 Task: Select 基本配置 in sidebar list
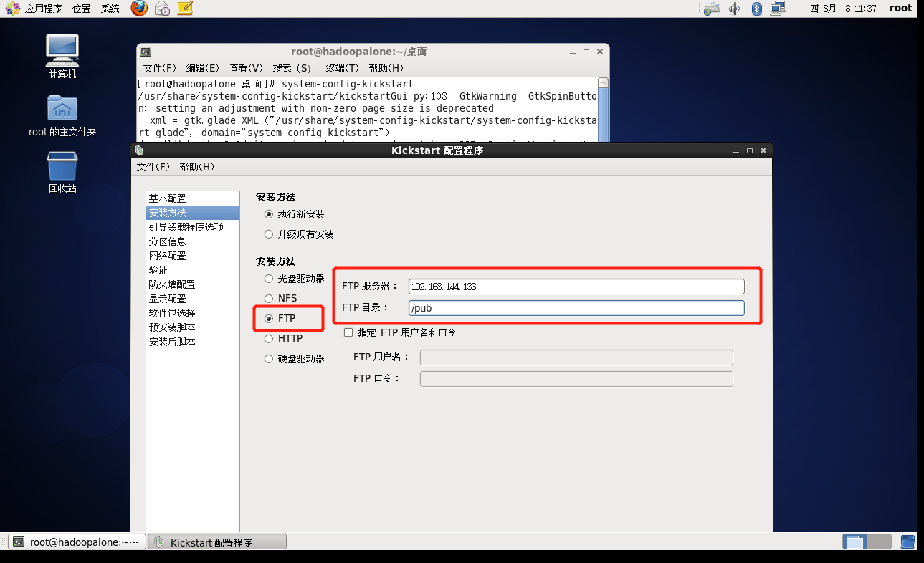pyautogui.click(x=193, y=198)
